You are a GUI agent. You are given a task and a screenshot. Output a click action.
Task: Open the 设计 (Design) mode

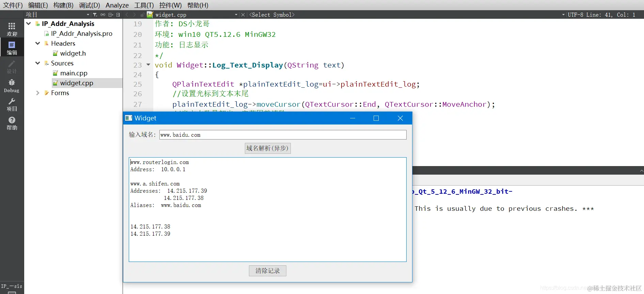[12, 67]
